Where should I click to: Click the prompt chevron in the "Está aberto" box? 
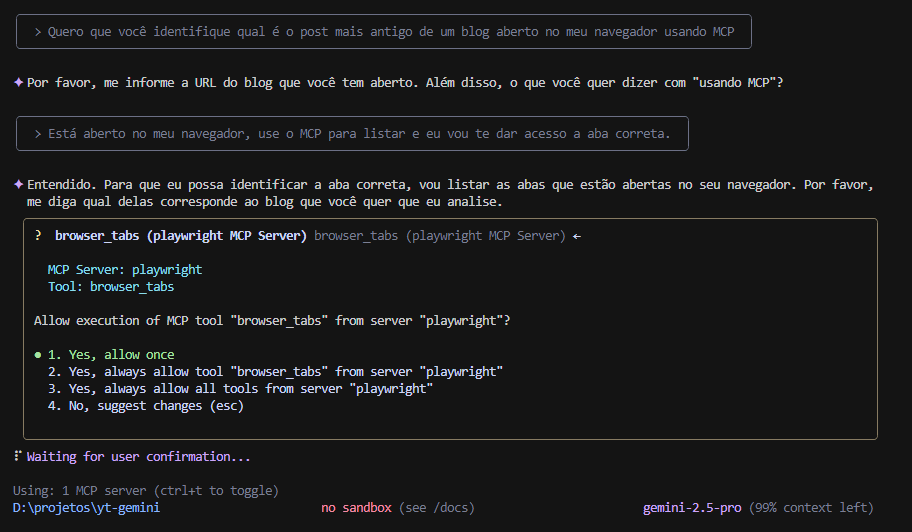(x=38, y=134)
